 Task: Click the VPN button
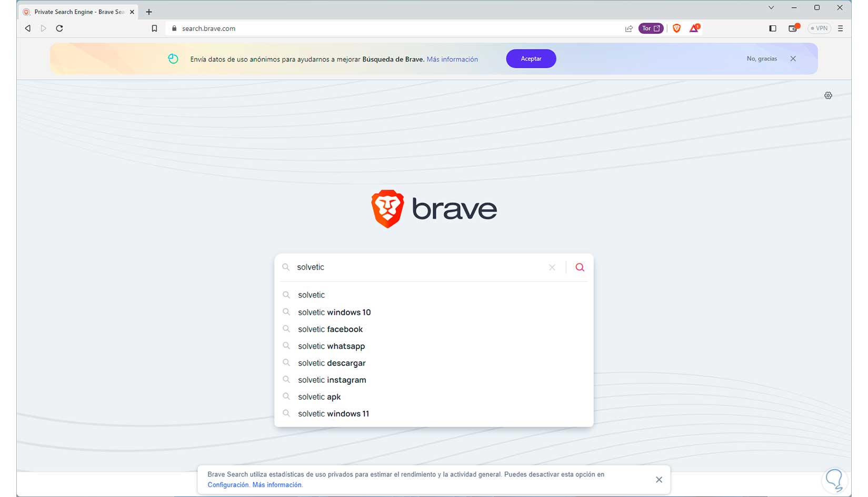(x=819, y=28)
